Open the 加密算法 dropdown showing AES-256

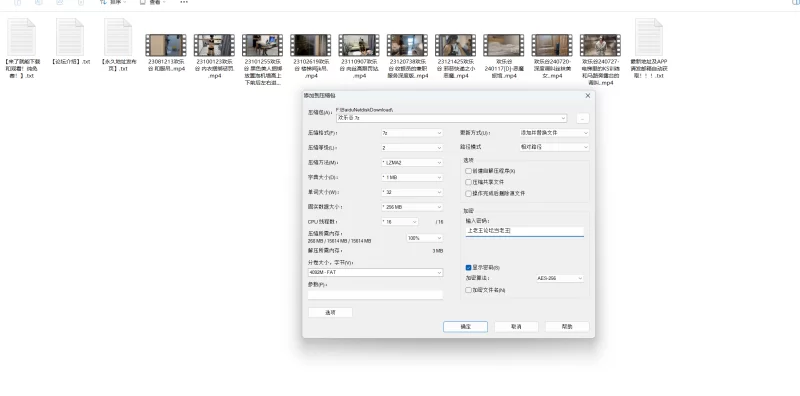click(x=559, y=278)
